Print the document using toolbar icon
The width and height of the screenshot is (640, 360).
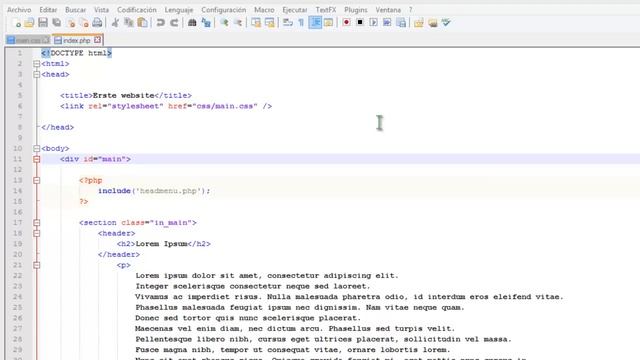click(97, 23)
